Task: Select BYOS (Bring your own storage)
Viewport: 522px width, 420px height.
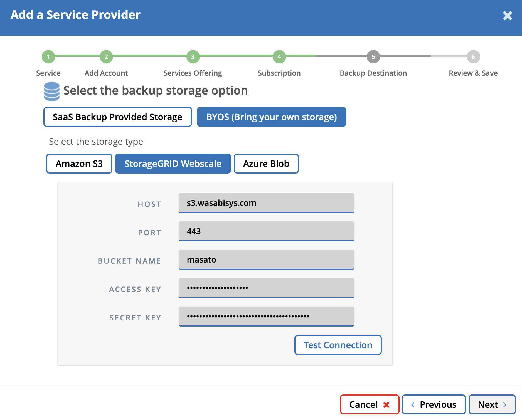Action: click(272, 117)
